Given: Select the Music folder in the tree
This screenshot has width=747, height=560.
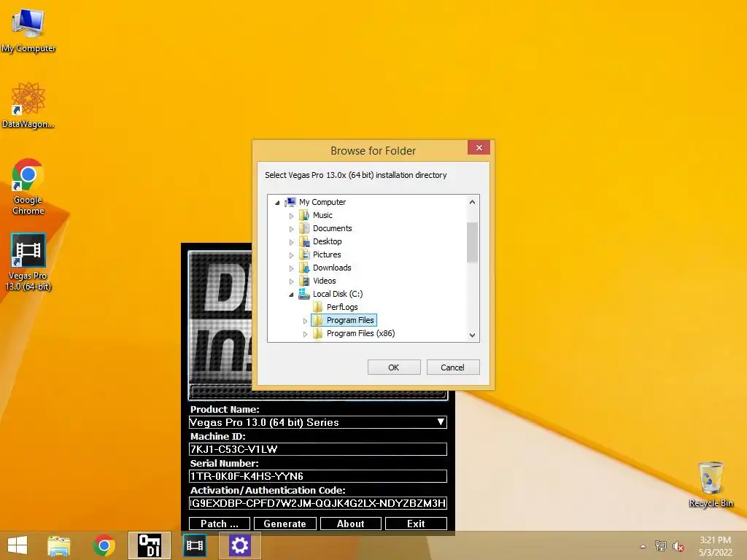Looking at the screenshot, I should (x=322, y=215).
